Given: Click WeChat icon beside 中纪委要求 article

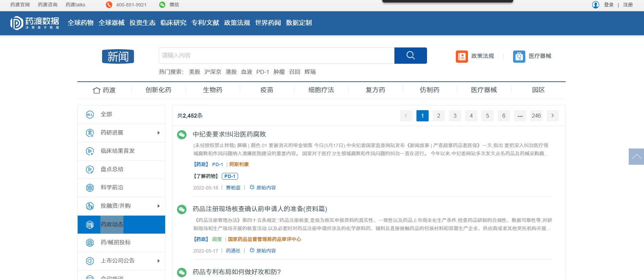Looking at the screenshot, I should 182,135.
